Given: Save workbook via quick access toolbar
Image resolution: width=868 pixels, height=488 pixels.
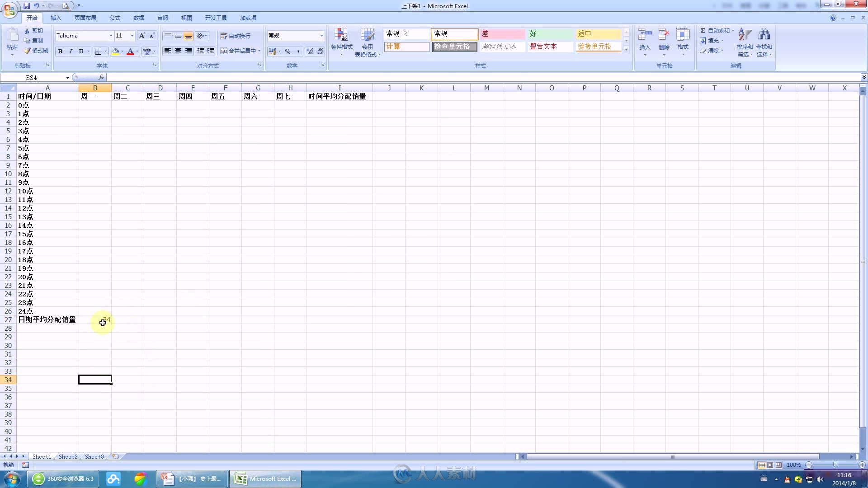Looking at the screenshot, I should click(x=27, y=6).
